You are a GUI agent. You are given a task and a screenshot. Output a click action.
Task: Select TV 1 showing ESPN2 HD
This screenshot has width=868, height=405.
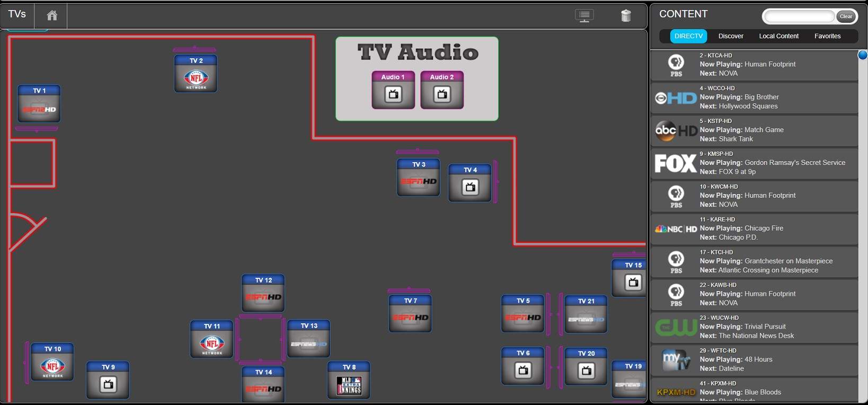(x=39, y=104)
